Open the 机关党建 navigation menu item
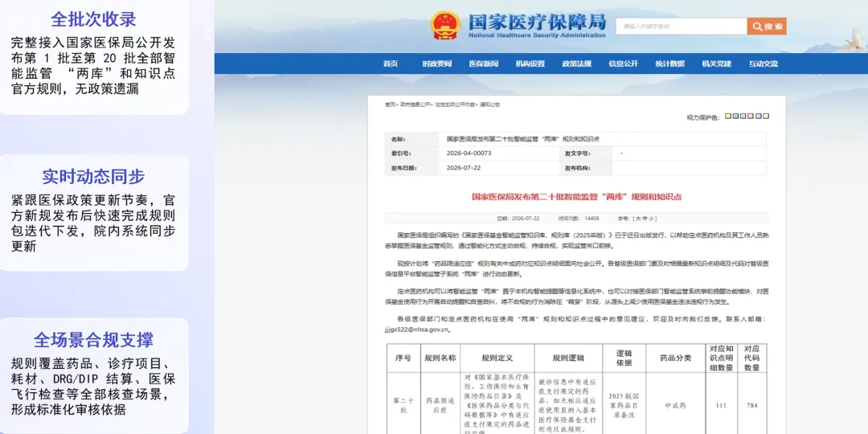This screenshot has height=434, width=868. click(716, 63)
